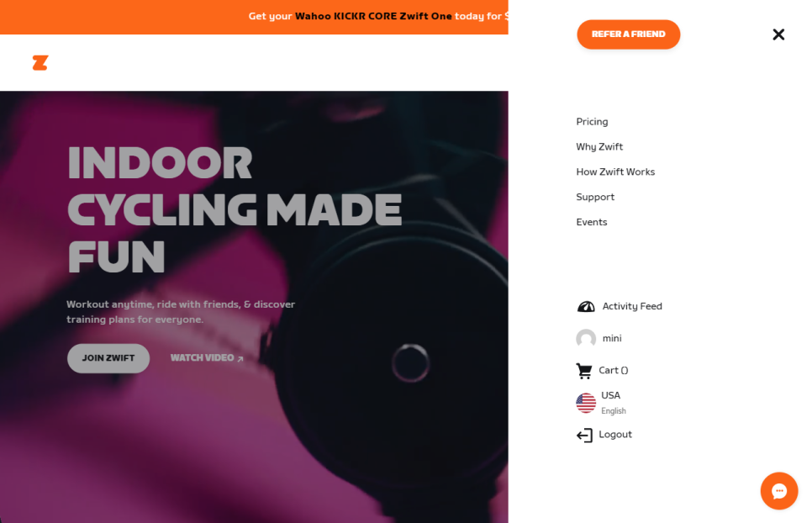Close the side menu with X

778,34
